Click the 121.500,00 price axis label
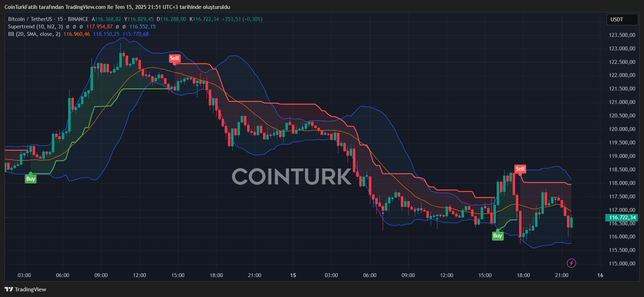 coord(622,89)
